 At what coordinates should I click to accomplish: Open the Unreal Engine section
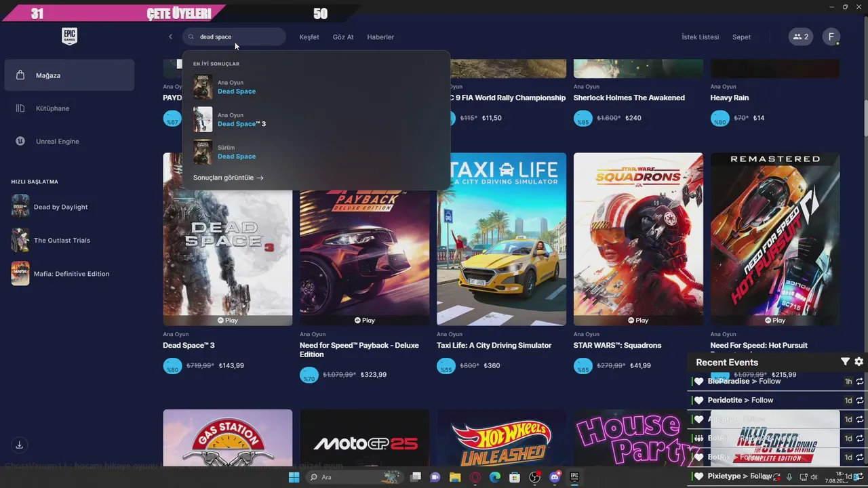click(x=69, y=141)
